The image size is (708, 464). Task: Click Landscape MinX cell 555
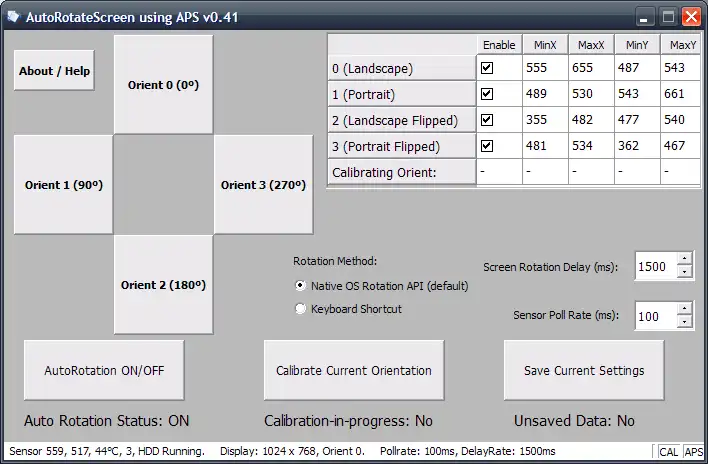545,68
